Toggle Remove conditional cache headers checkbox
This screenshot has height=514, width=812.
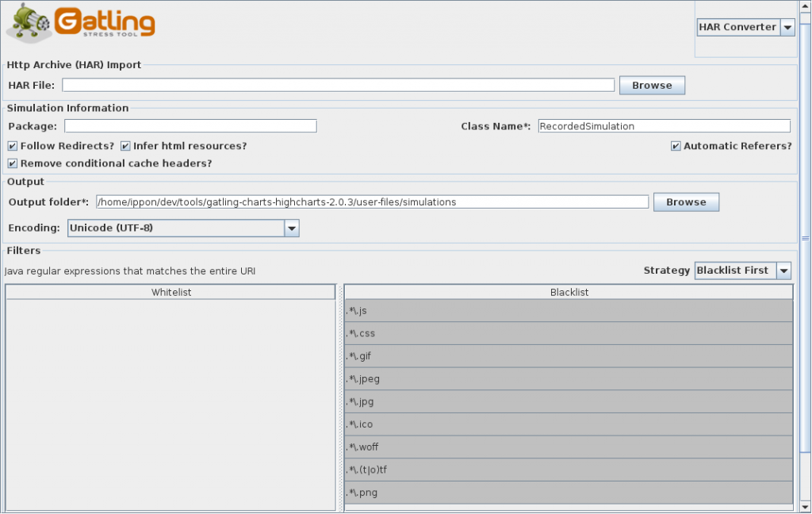click(x=13, y=163)
